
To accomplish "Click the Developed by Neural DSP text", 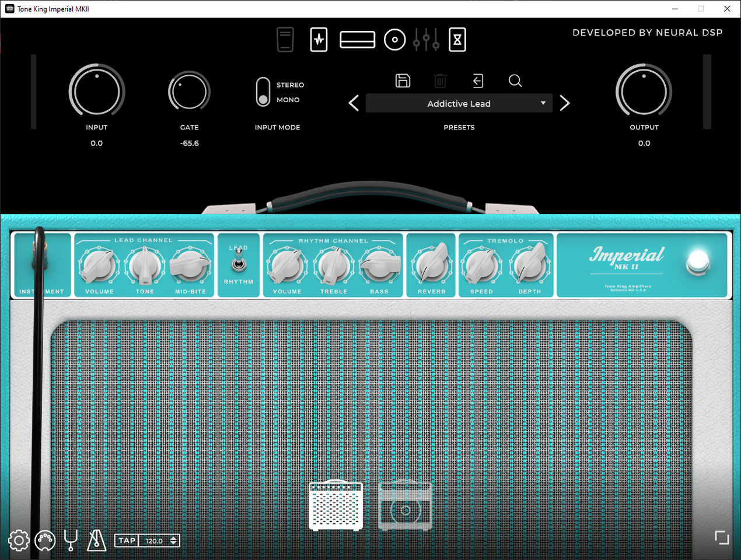I will pyautogui.click(x=648, y=33).
